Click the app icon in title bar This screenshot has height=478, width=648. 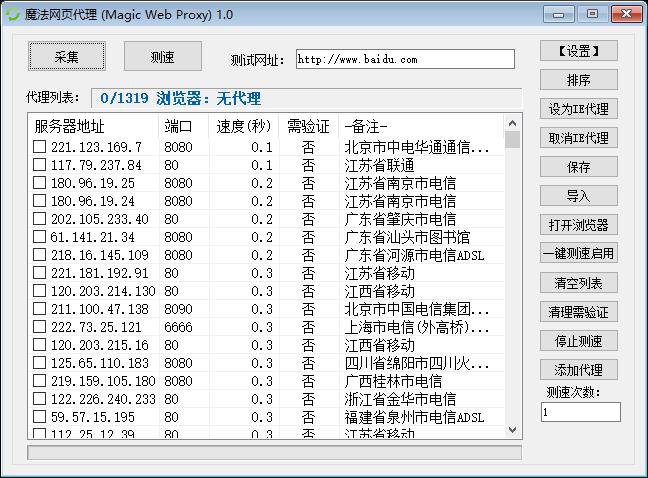pos(12,15)
